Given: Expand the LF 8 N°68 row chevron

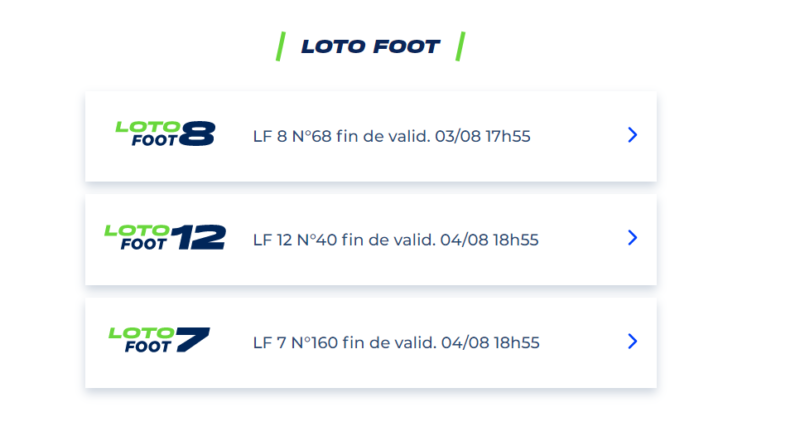Looking at the screenshot, I should [632, 135].
